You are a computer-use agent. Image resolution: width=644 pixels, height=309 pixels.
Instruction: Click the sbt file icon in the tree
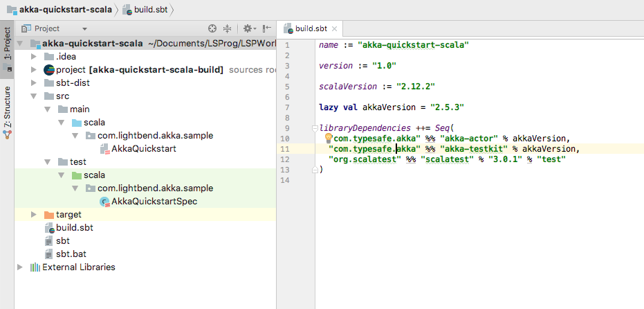(49, 241)
